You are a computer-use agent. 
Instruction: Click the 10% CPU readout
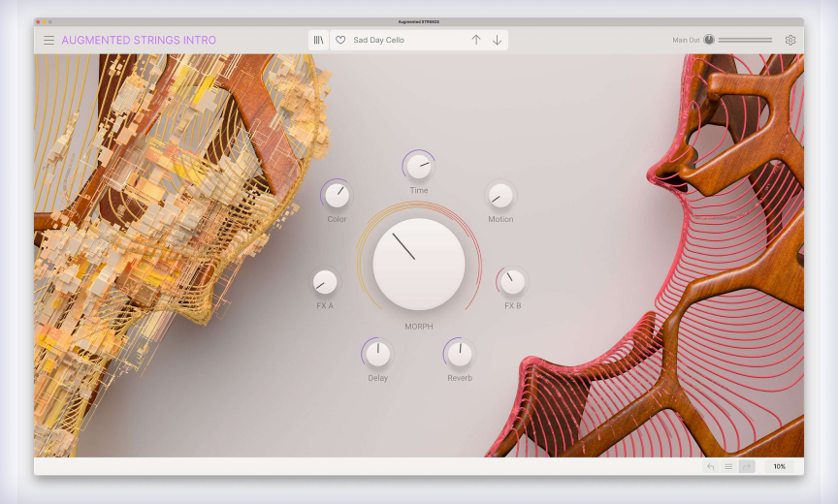pyautogui.click(x=779, y=466)
